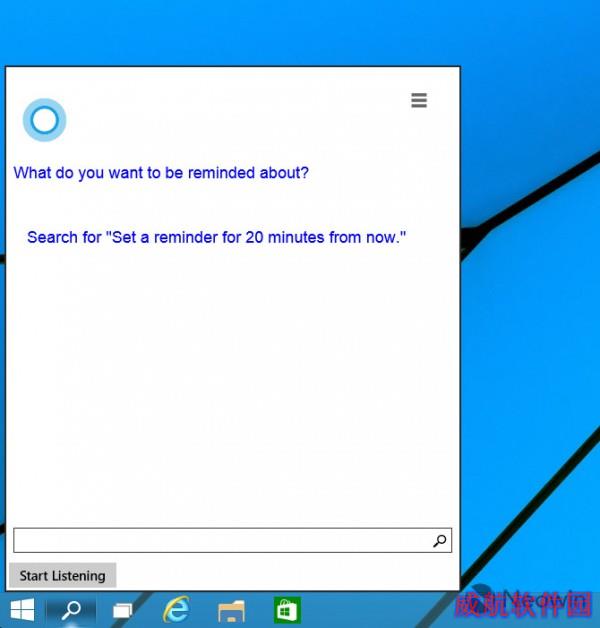Click the Search icon on the taskbar

(71, 610)
